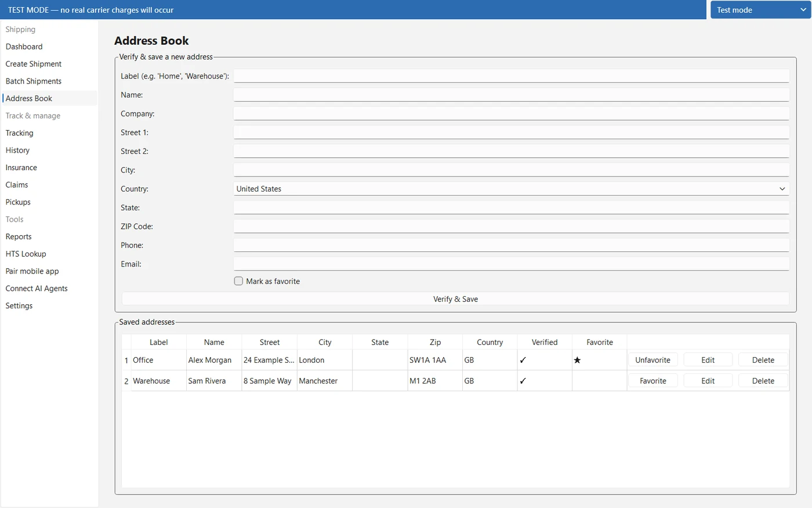This screenshot has width=812, height=508.
Task: Edit the Office address row
Action: (708, 360)
